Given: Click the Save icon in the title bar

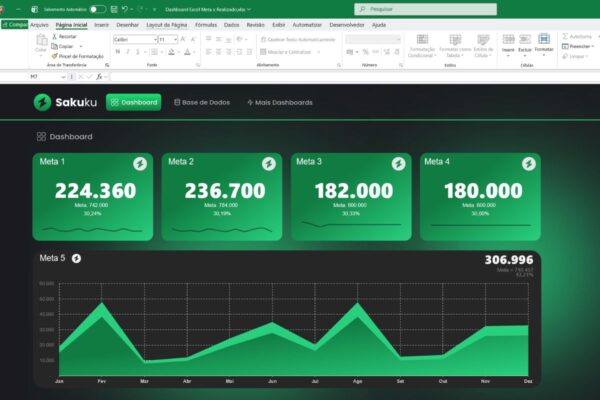Looking at the screenshot, I should tap(114, 9).
